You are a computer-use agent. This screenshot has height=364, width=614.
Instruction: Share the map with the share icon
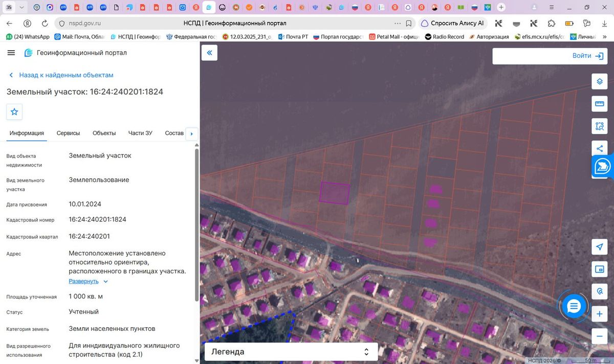[600, 148]
